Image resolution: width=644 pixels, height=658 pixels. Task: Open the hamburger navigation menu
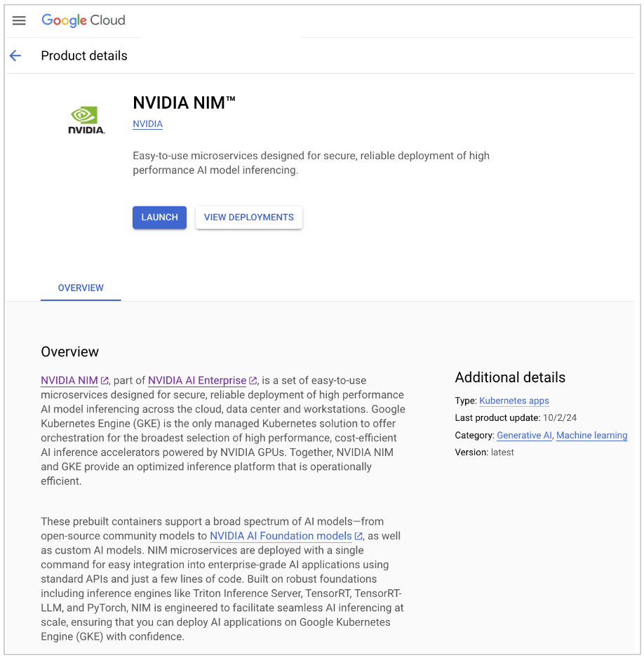click(19, 20)
